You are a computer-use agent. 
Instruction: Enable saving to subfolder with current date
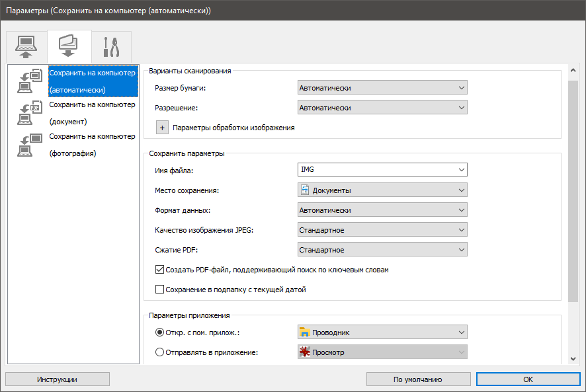click(x=159, y=289)
